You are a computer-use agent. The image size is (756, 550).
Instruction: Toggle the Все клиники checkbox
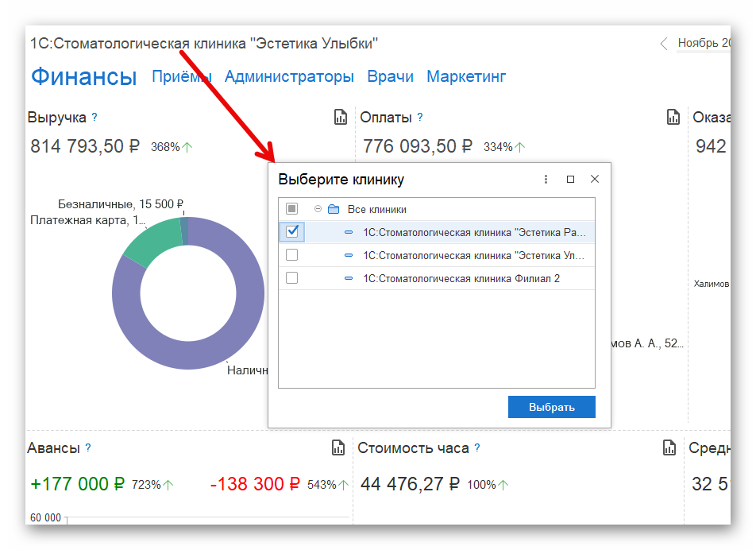[291, 208]
